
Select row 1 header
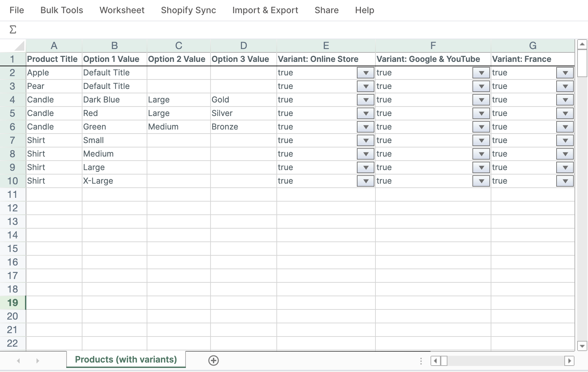tap(13, 59)
